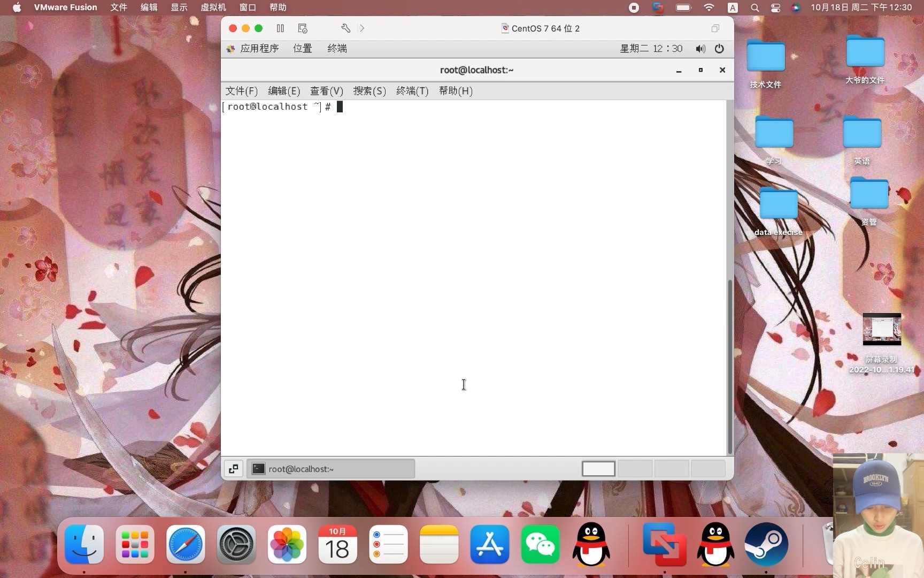Image resolution: width=924 pixels, height=578 pixels.
Task: Open App Store from the Dock
Action: [x=490, y=545]
